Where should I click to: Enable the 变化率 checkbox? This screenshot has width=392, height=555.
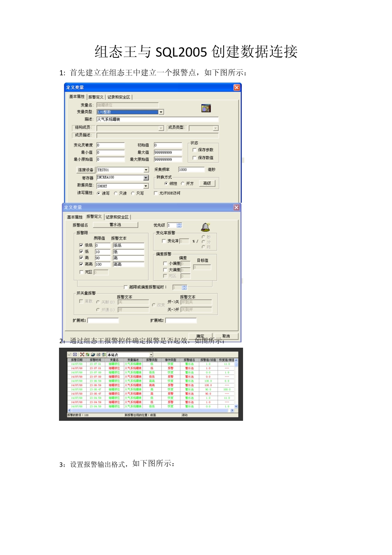pos(164,241)
